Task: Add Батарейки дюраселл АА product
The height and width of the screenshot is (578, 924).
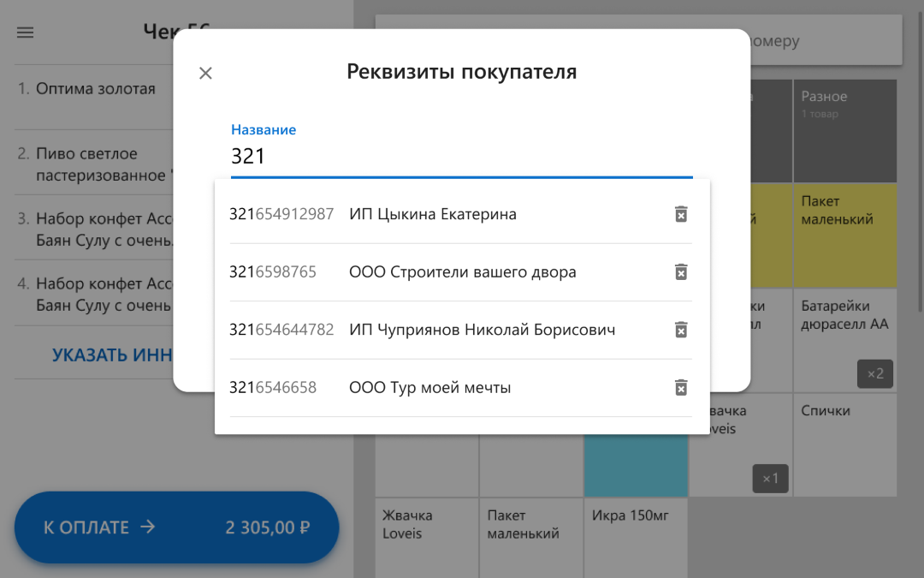Action: (x=844, y=340)
